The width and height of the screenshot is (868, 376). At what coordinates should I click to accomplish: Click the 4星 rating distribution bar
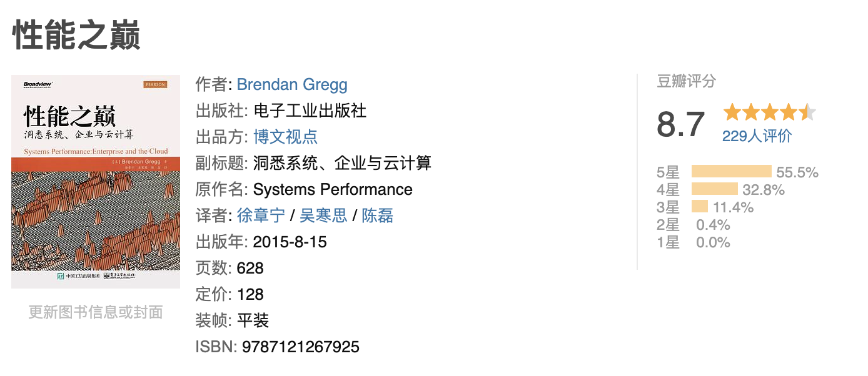(714, 189)
